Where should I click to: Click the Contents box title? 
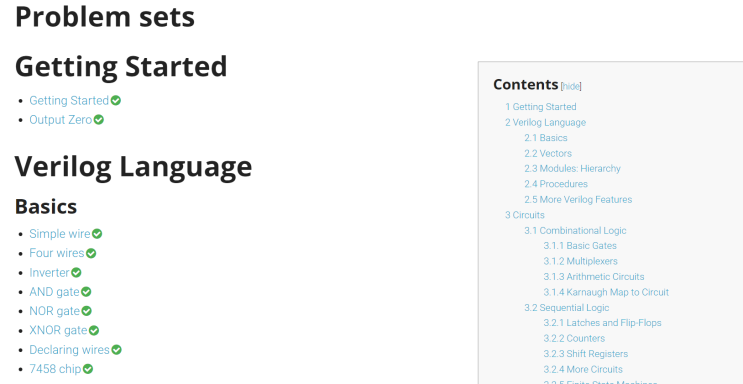click(526, 84)
